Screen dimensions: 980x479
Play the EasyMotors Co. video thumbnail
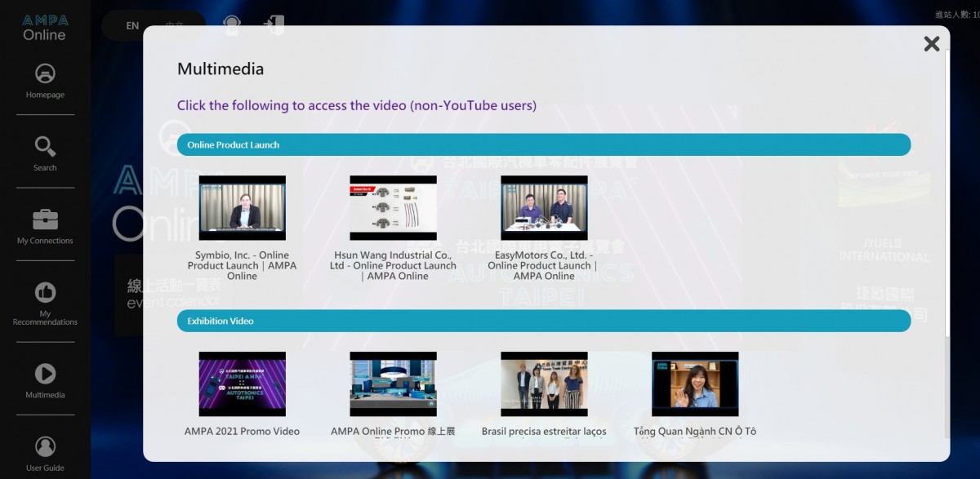(544, 208)
